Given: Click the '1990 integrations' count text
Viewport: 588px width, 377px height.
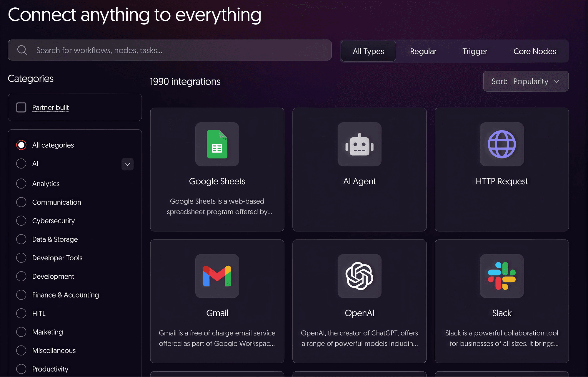Looking at the screenshot, I should tap(185, 82).
